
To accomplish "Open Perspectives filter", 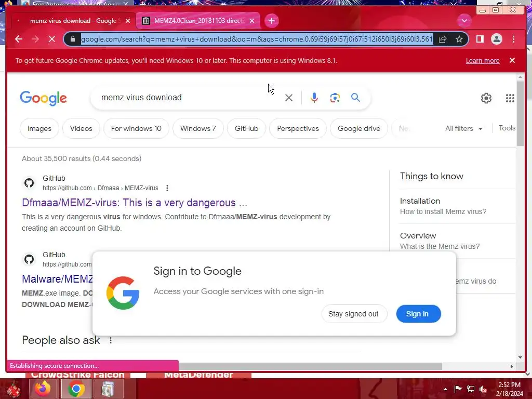I will click(x=298, y=129).
